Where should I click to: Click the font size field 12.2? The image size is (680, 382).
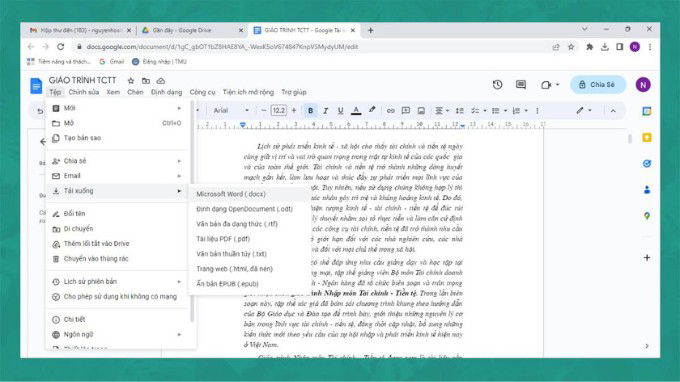click(x=278, y=111)
